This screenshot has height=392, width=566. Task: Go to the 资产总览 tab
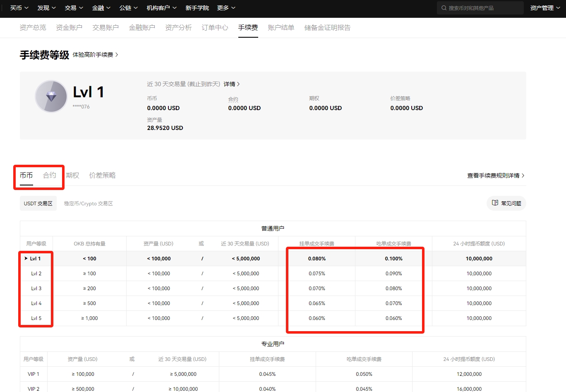(x=33, y=28)
